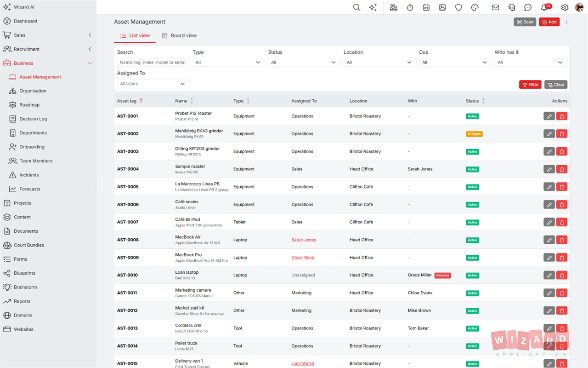Open the settings gear icon
The image size is (588, 368).
click(x=565, y=7)
